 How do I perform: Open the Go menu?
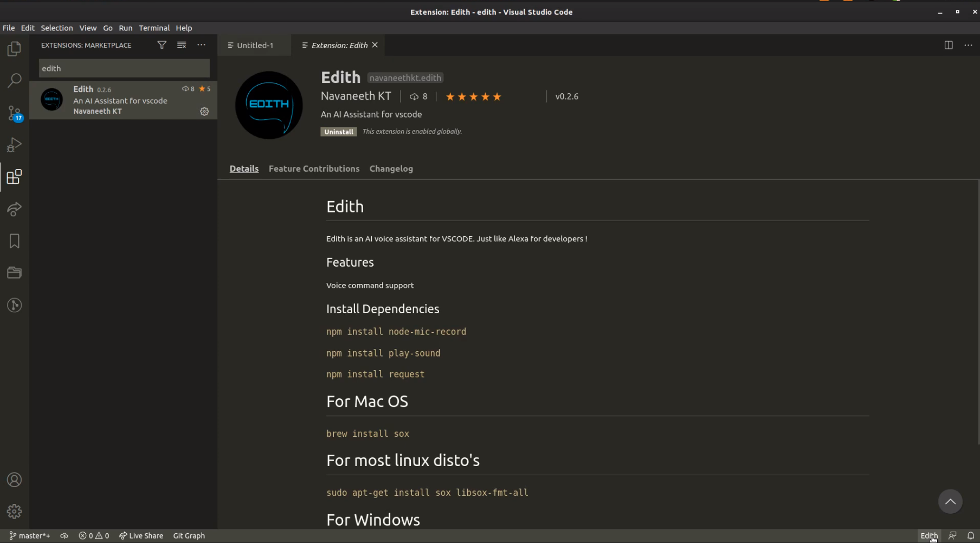click(108, 28)
